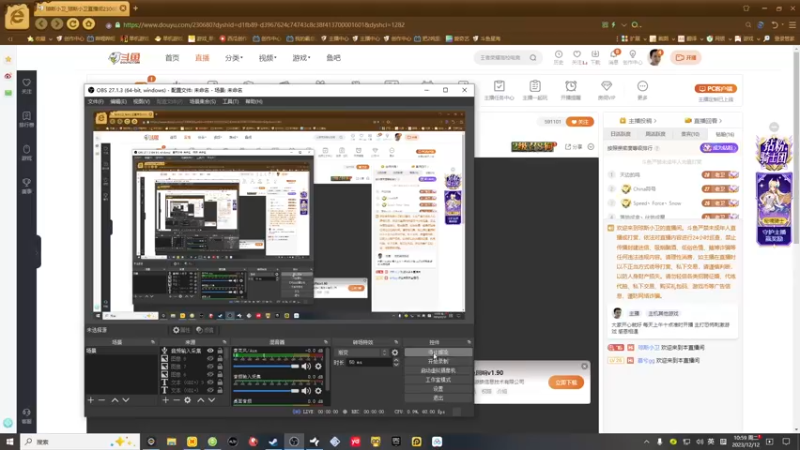Click the browser home button
Screen dimensions: 800x450
(89, 24)
